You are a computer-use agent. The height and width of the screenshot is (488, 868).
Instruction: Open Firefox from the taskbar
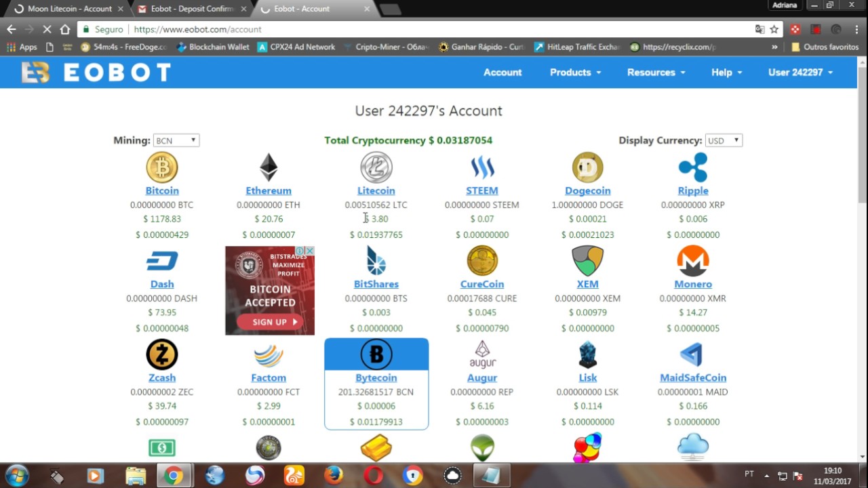333,476
